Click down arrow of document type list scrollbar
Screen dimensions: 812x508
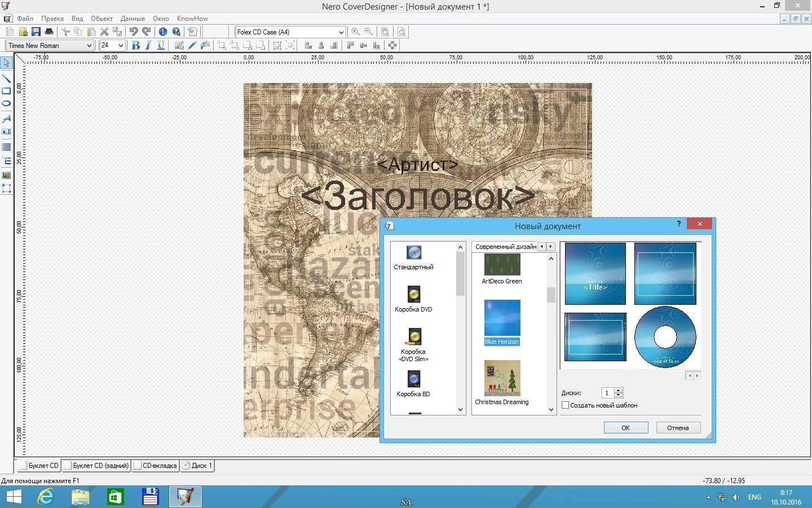[461, 410]
